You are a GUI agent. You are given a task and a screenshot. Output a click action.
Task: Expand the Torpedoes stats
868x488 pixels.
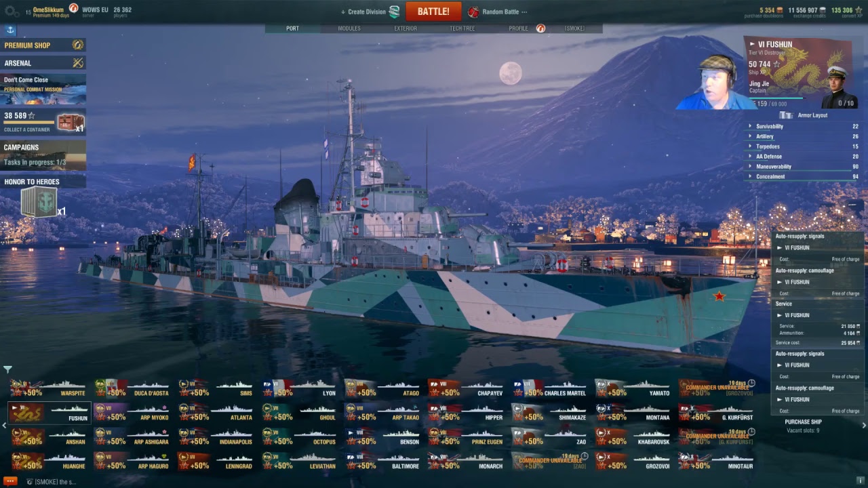803,146
